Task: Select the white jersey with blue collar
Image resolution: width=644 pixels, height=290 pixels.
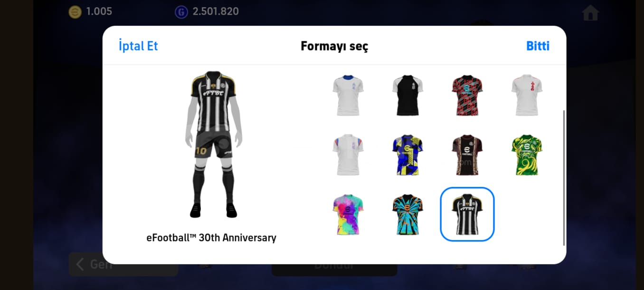Action: coord(348,95)
